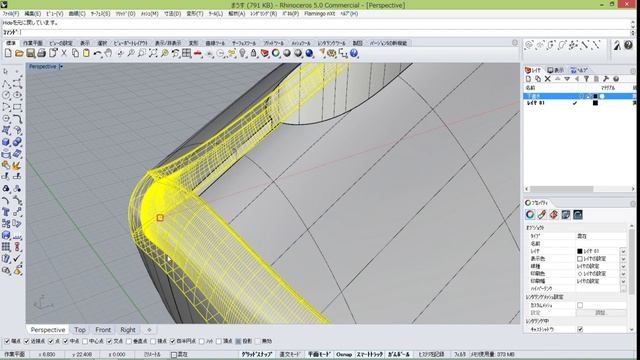Click the layer tools hammer icon
640x360 pixels.
point(606,79)
